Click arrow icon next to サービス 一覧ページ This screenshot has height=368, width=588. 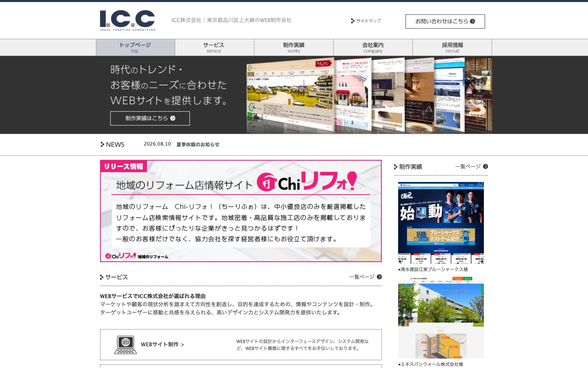(379, 277)
